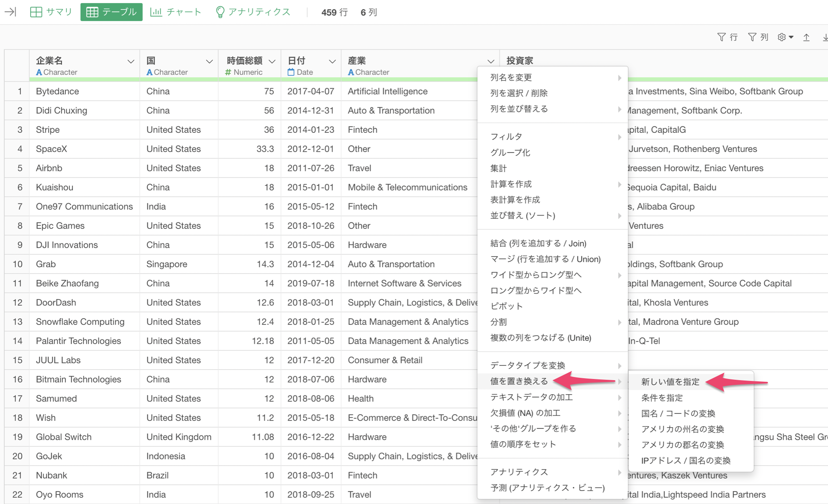Select 列を並び替える menu entry
828x504 pixels.
(x=552, y=109)
